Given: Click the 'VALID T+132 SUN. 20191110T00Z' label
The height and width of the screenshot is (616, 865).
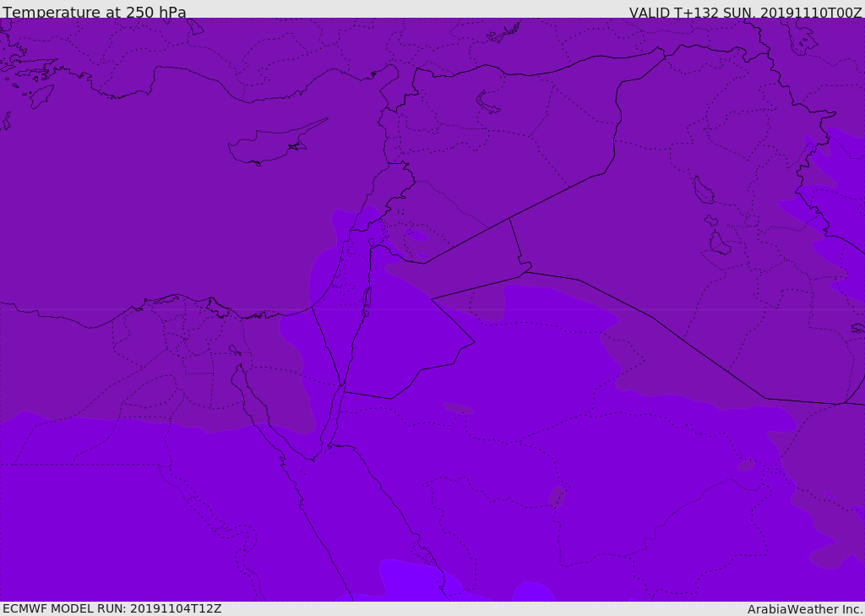Looking at the screenshot, I should tap(745, 13).
